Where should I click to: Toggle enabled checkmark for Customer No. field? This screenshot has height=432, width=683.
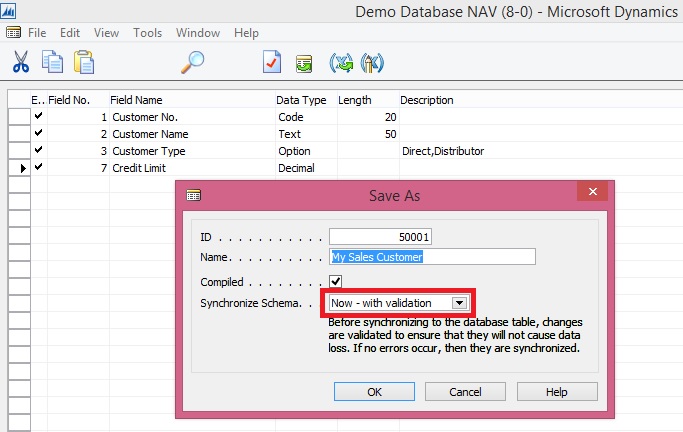(38, 117)
